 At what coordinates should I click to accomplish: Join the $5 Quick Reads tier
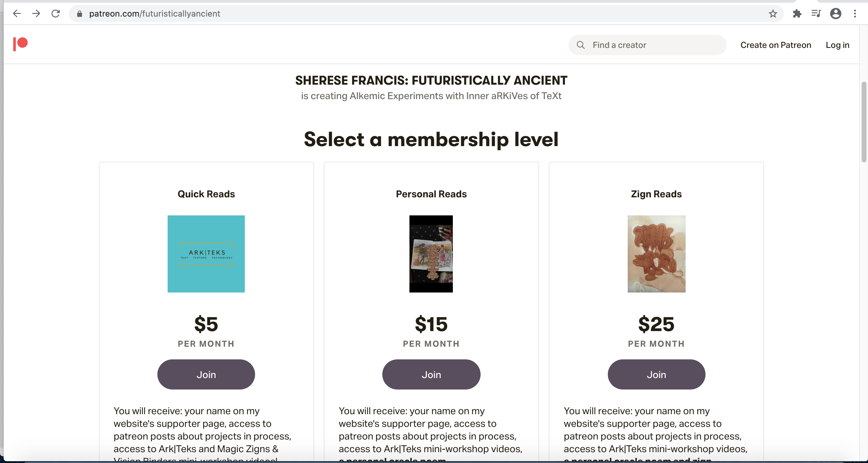(206, 374)
